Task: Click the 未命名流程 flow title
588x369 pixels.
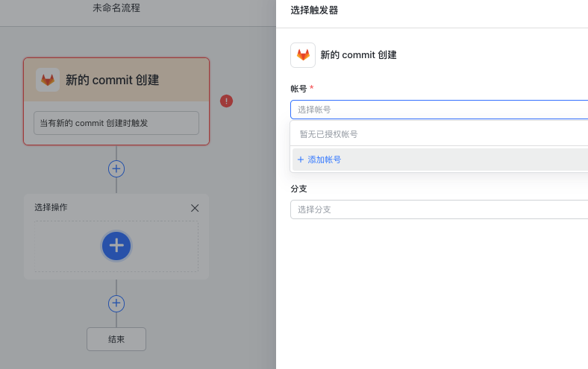Action: [x=116, y=8]
